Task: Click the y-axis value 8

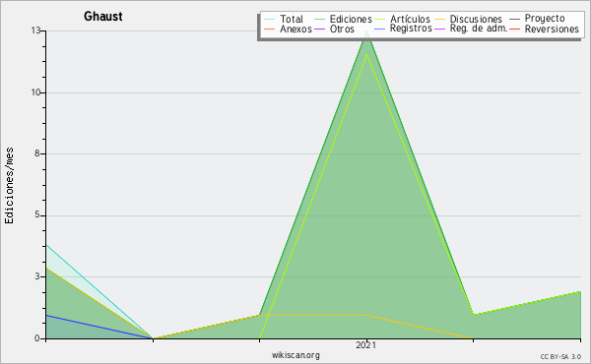Action: [x=37, y=153]
